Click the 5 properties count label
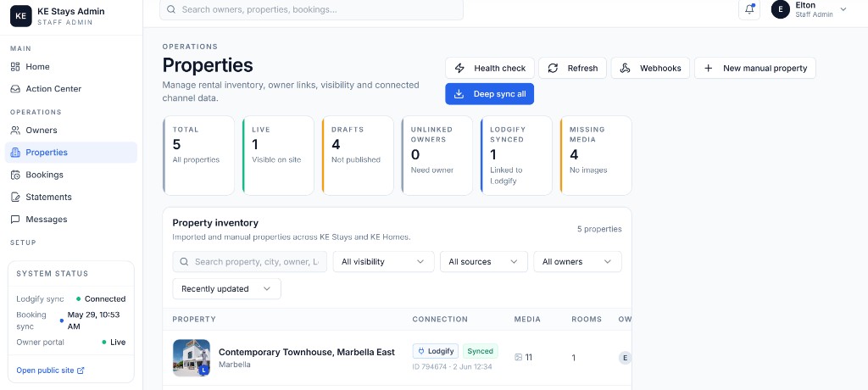Image resolution: width=868 pixels, height=390 pixels. click(599, 229)
